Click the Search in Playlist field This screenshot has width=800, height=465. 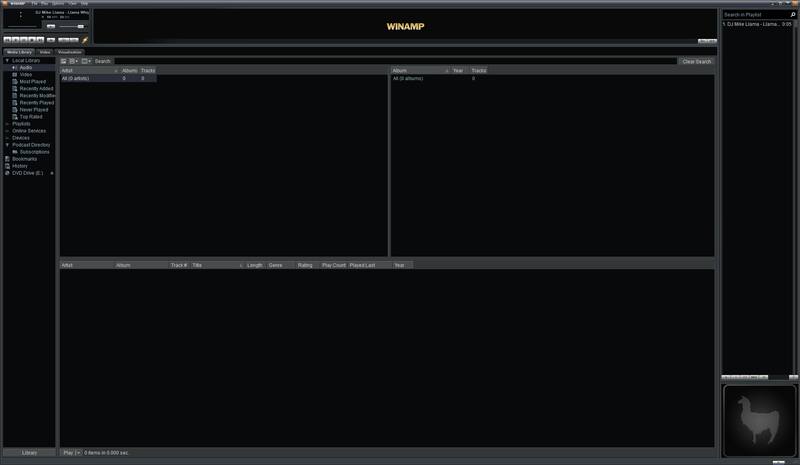[x=759, y=15]
